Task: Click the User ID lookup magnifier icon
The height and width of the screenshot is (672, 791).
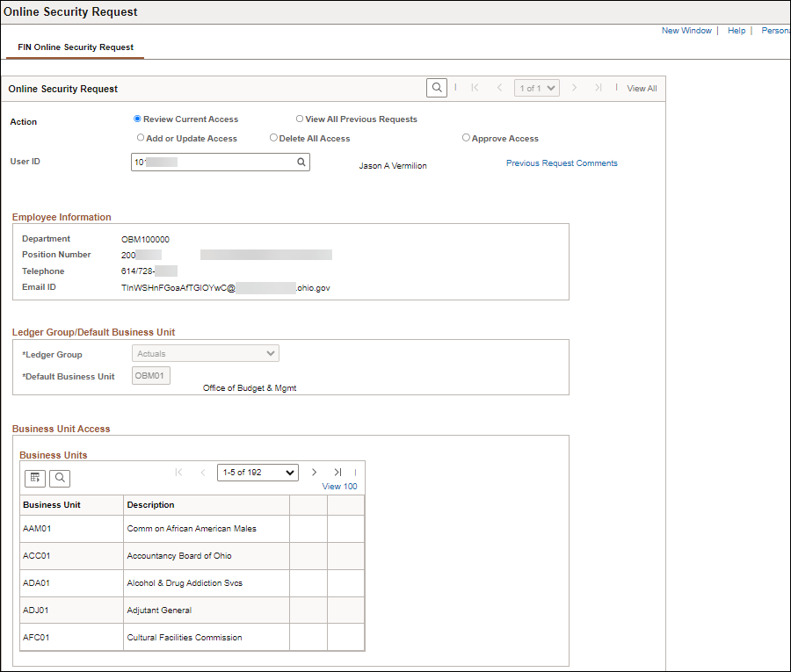Action: tap(301, 163)
